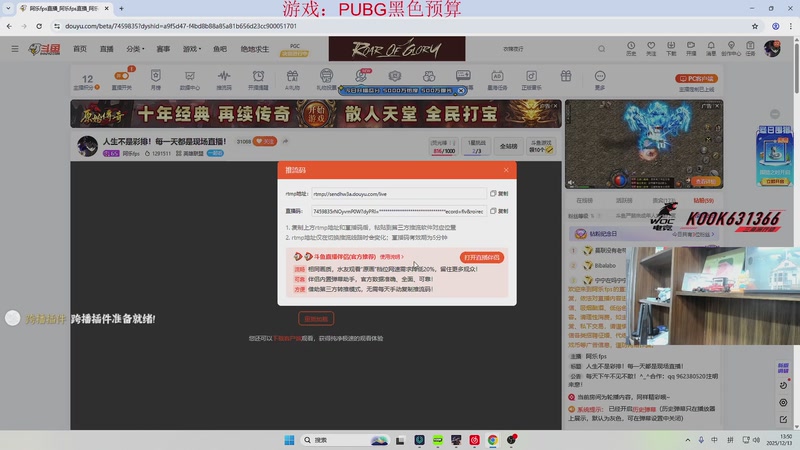Image resolution: width=800 pixels, height=450 pixels.
Task: Copy the rtmp address
Action: coord(499,194)
